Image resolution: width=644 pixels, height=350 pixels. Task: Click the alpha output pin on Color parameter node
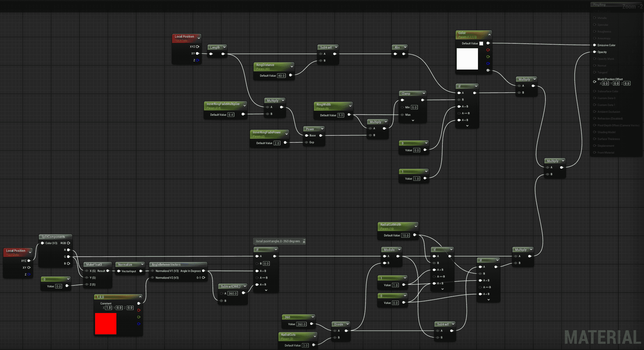[488, 71]
